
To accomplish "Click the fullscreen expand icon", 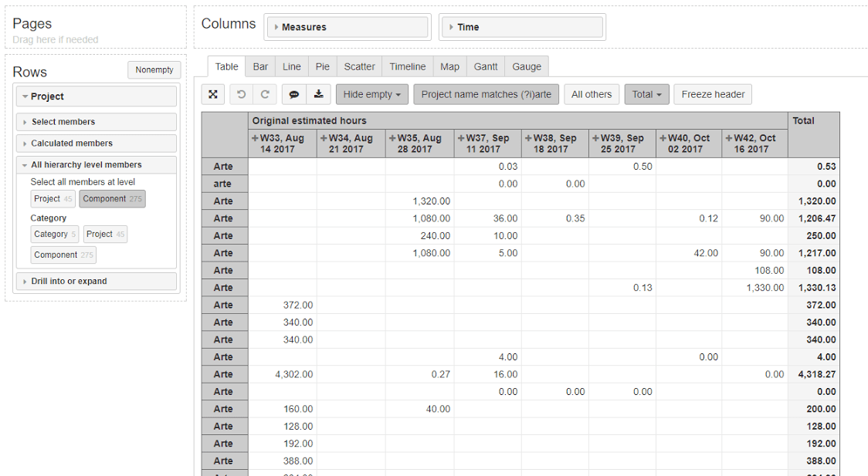I will click(x=213, y=94).
